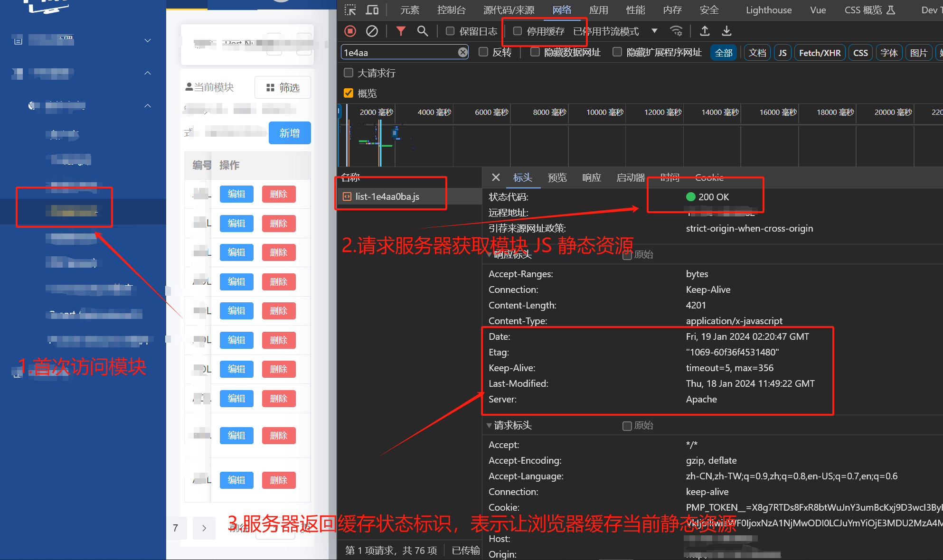943x560 pixels.
Task: Import HAR file upload icon
Action: [705, 31]
